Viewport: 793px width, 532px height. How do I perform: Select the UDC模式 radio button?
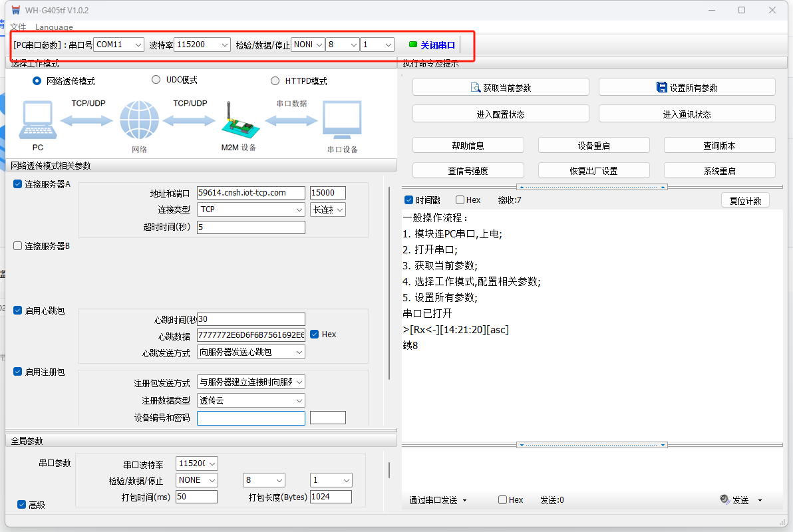pos(156,80)
